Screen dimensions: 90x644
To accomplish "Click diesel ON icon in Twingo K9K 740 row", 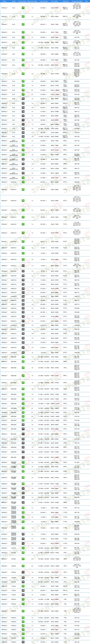I will point(23,642).
